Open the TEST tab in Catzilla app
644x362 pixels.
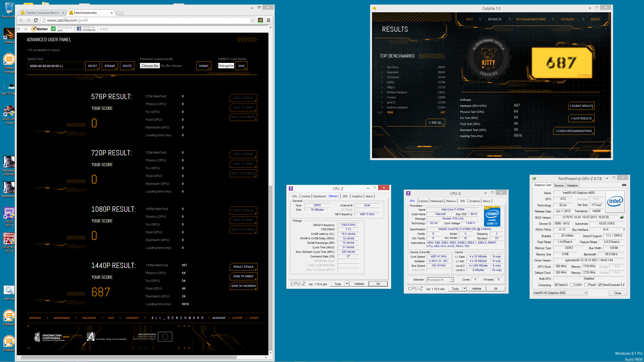coord(469,19)
